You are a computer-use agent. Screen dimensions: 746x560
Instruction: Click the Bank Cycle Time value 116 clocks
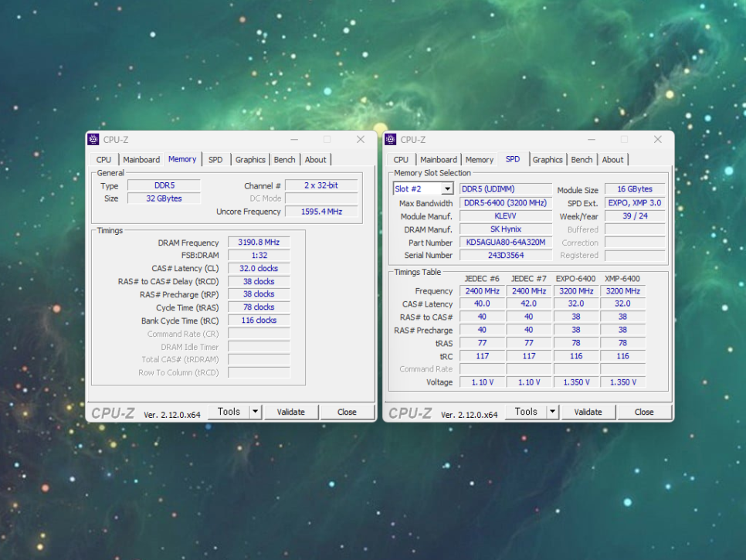(x=259, y=321)
